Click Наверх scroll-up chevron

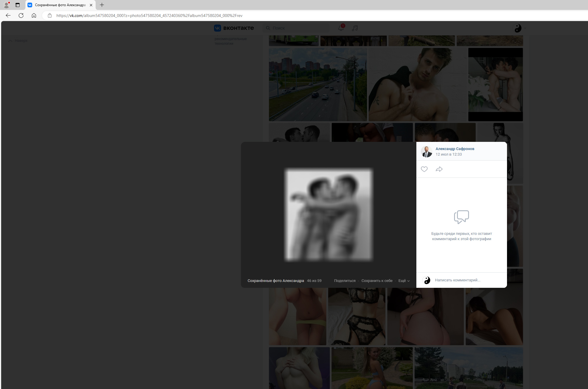pyautogui.click(x=10, y=41)
